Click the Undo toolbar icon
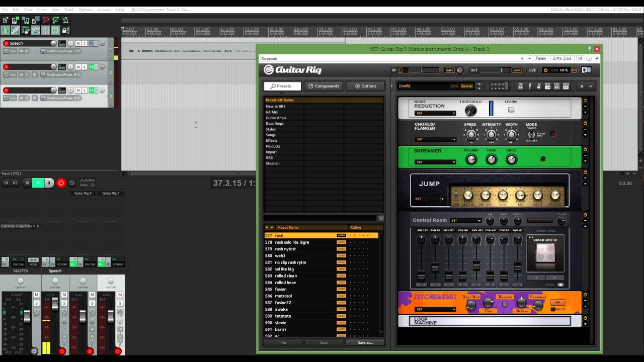644x362 pixels. (45, 21)
